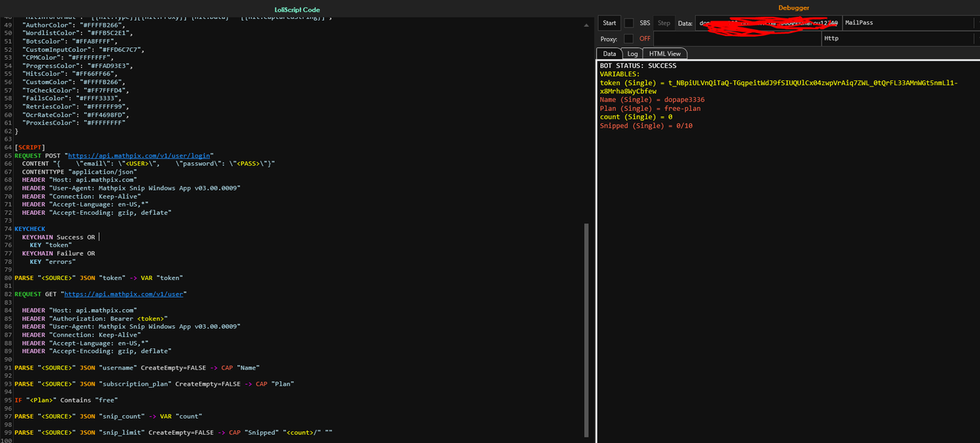Enable the Proxy checkbox
Screen dimensions: 980x443
pos(629,38)
